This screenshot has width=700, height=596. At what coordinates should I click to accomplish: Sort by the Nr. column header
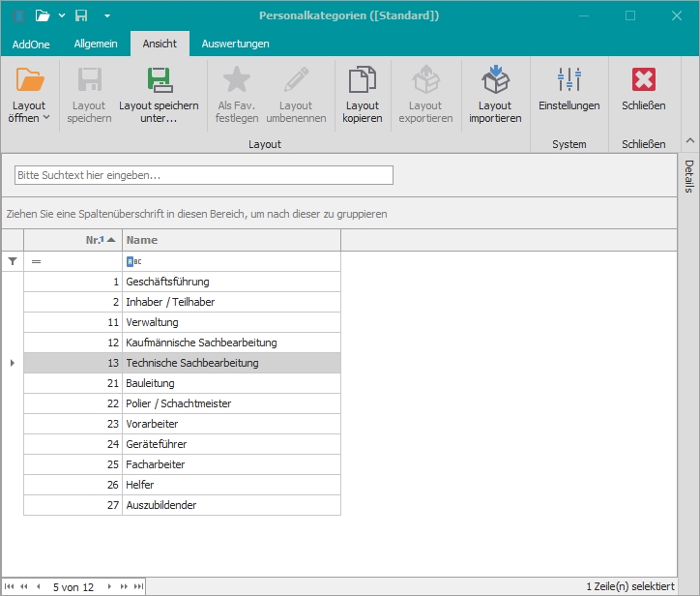[73, 240]
